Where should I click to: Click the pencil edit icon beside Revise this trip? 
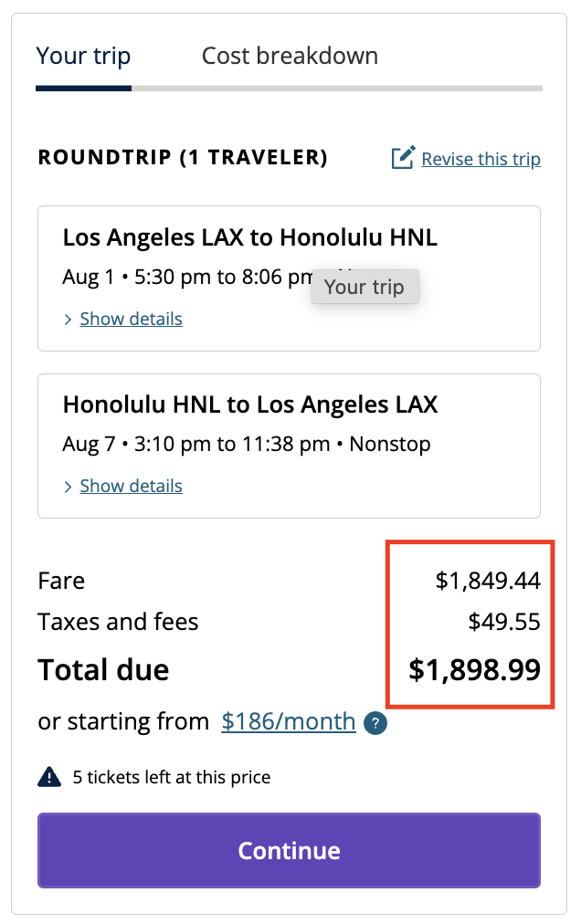[403, 158]
